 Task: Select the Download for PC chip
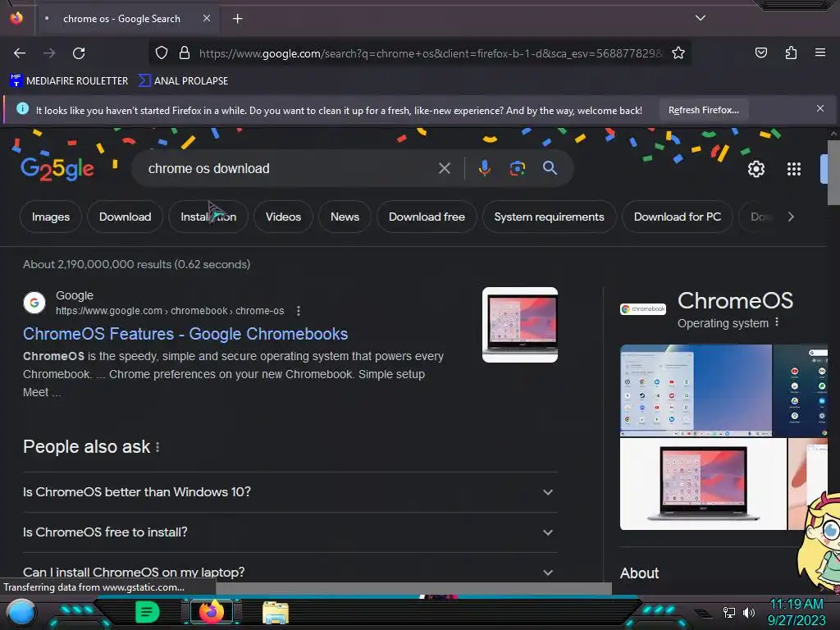pyautogui.click(x=677, y=217)
